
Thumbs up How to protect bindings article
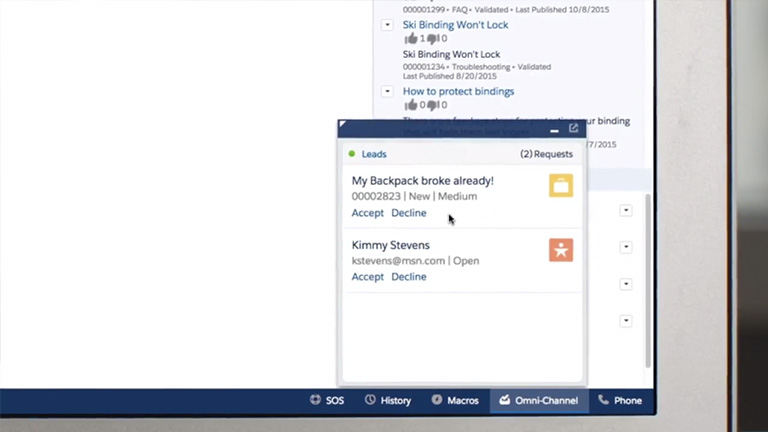[411, 104]
